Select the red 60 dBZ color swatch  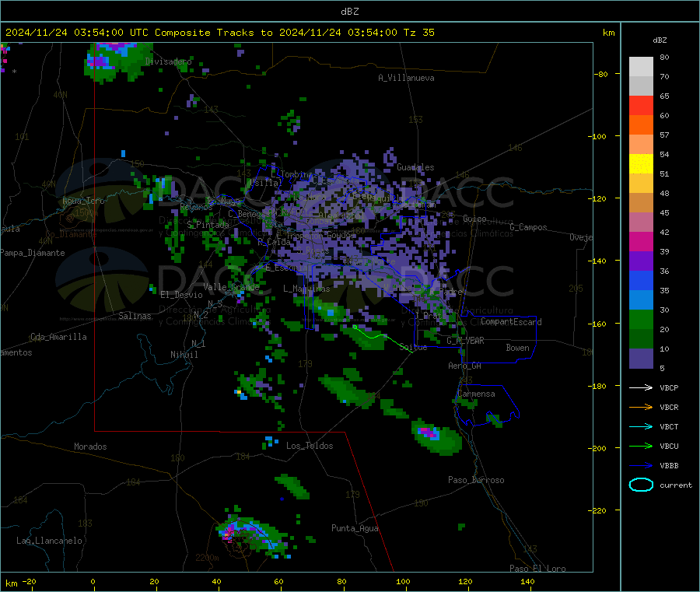click(x=641, y=105)
